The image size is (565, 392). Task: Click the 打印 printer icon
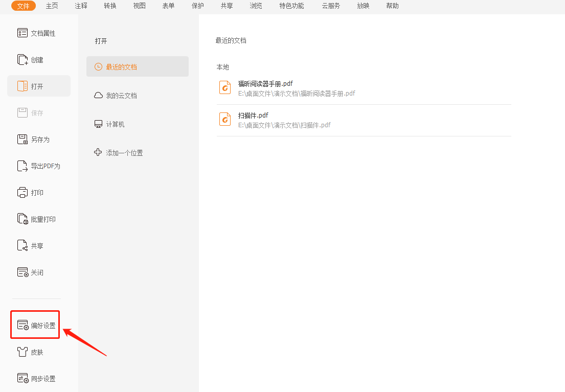22,193
